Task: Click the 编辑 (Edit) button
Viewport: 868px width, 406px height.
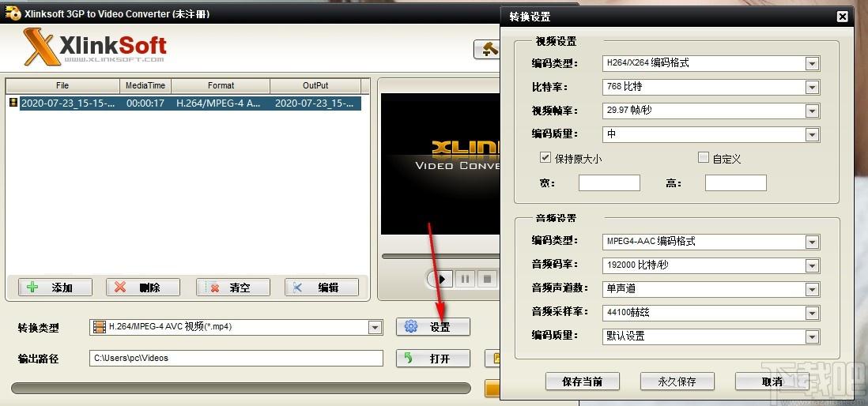Action: pos(322,287)
